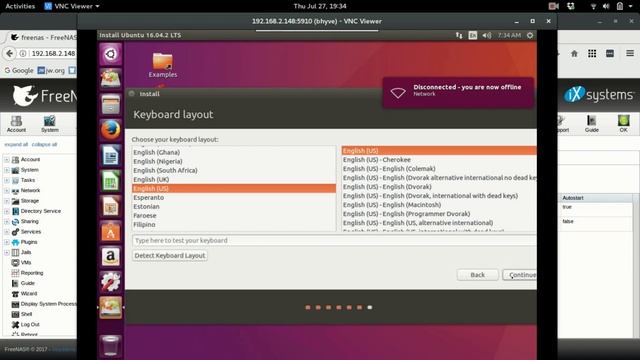This screenshot has height=360, width=640.
Task: Select English (US) - English (Macintosh) variant
Action: click(439, 205)
